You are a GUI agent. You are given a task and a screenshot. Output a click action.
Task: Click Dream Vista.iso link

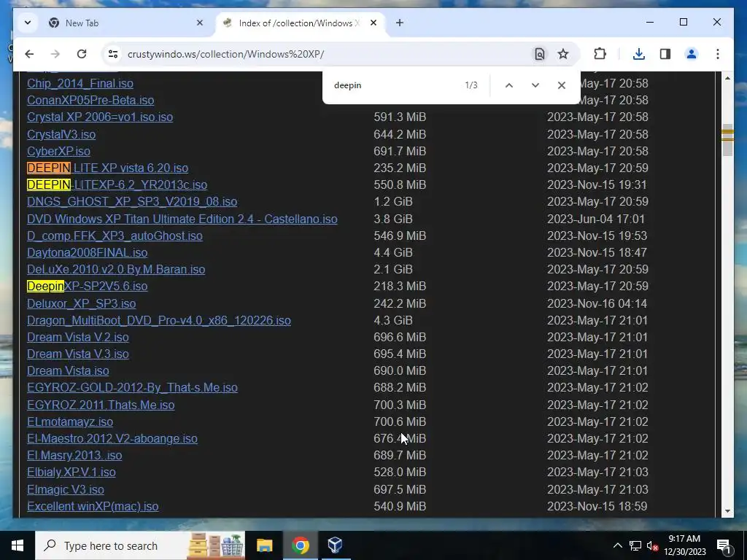68,370
